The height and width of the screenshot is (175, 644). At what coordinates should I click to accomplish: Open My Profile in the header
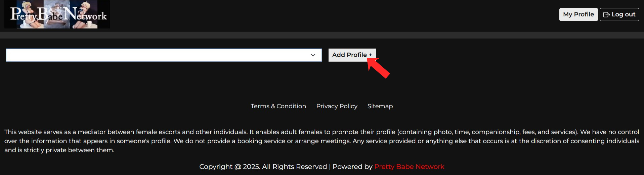click(578, 14)
